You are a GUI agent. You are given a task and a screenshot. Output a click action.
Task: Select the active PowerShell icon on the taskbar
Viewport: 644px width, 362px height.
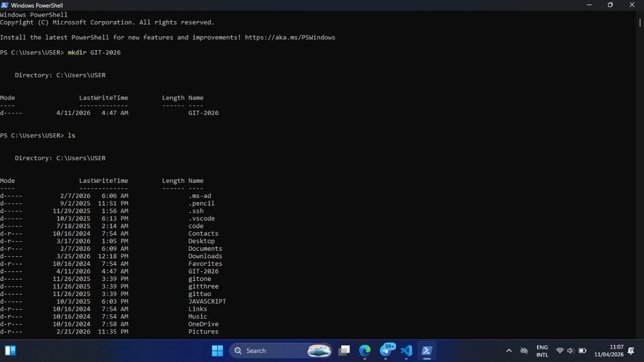pyautogui.click(x=426, y=350)
